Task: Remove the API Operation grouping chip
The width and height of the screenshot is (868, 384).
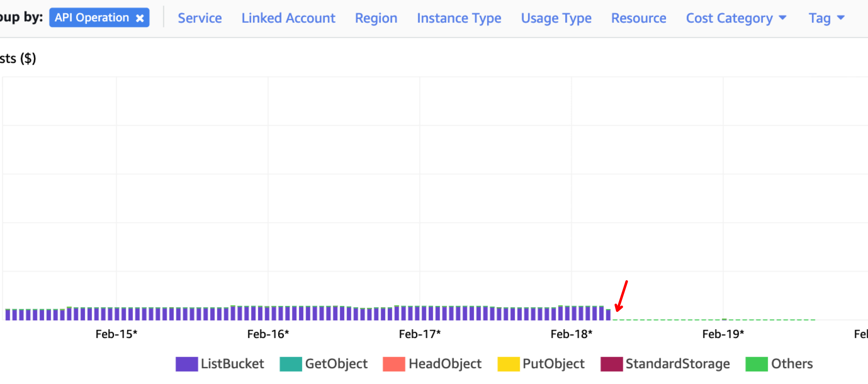Action: click(x=140, y=18)
